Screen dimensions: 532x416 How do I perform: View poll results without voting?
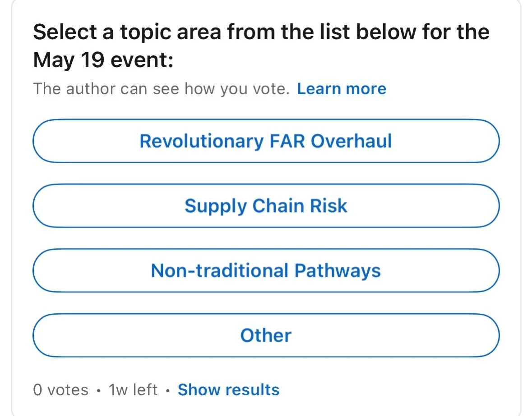click(229, 389)
